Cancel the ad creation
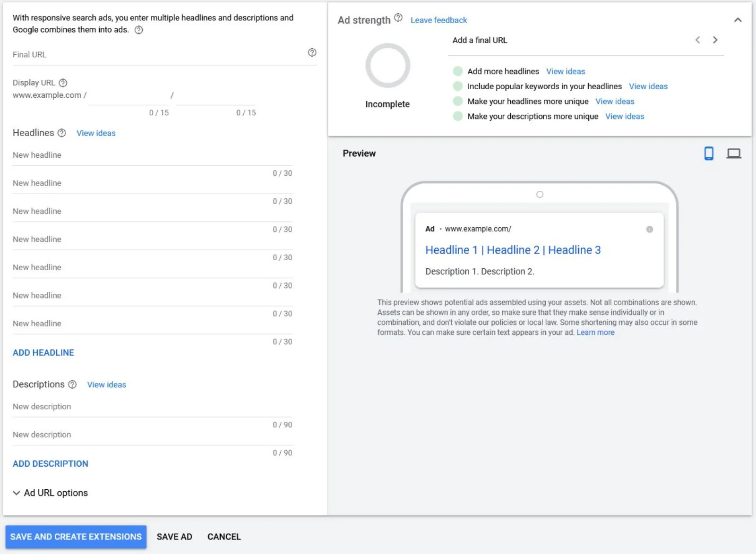This screenshot has height=554, width=756. [224, 537]
